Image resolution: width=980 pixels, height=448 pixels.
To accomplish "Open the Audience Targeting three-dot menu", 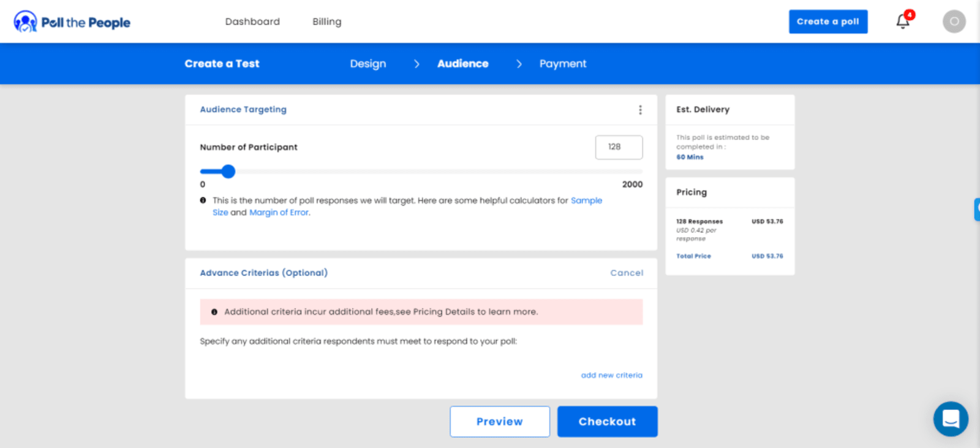I will coord(640,110).
